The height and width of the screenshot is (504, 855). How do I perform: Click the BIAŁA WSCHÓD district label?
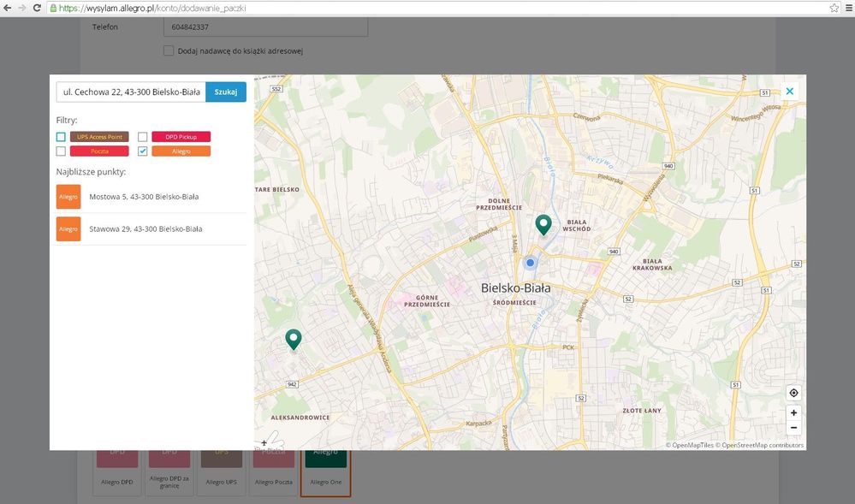coord(577,225)
